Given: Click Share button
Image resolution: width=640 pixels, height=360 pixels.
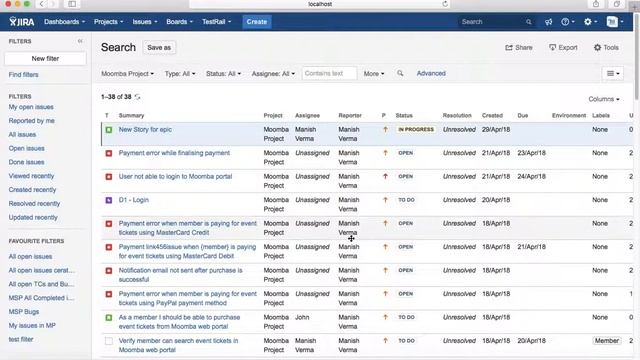Looking at the screenshot, I should click(x=519, y=47).
